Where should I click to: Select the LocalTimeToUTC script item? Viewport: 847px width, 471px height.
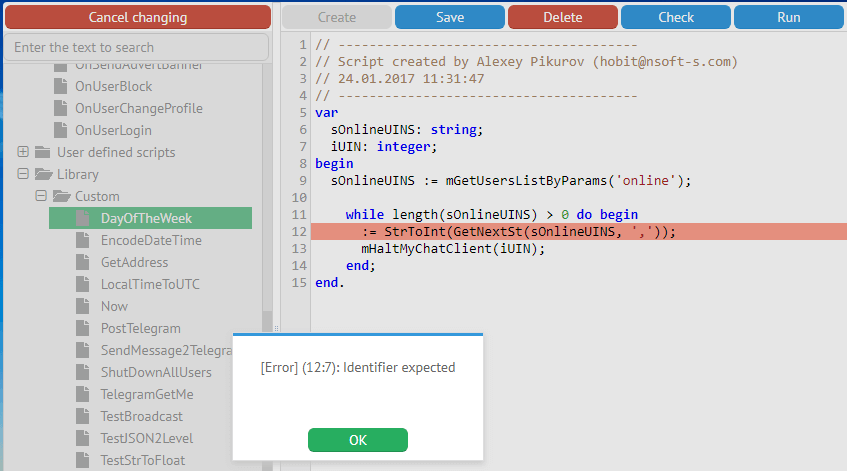[150, 285]
